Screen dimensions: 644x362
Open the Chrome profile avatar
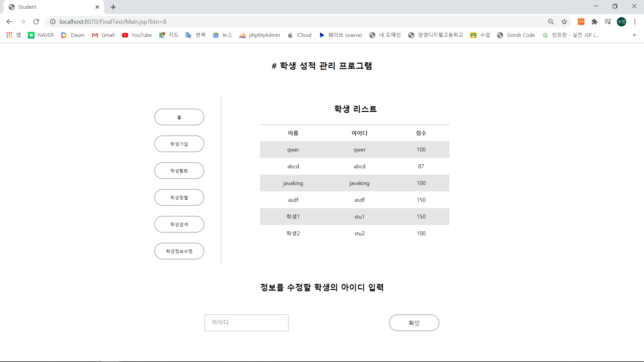click(x=622, y=21)
